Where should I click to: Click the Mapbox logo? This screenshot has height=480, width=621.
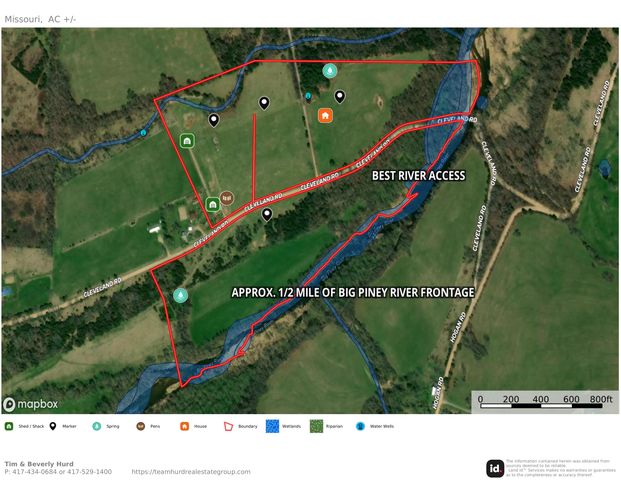click(30, 404)
